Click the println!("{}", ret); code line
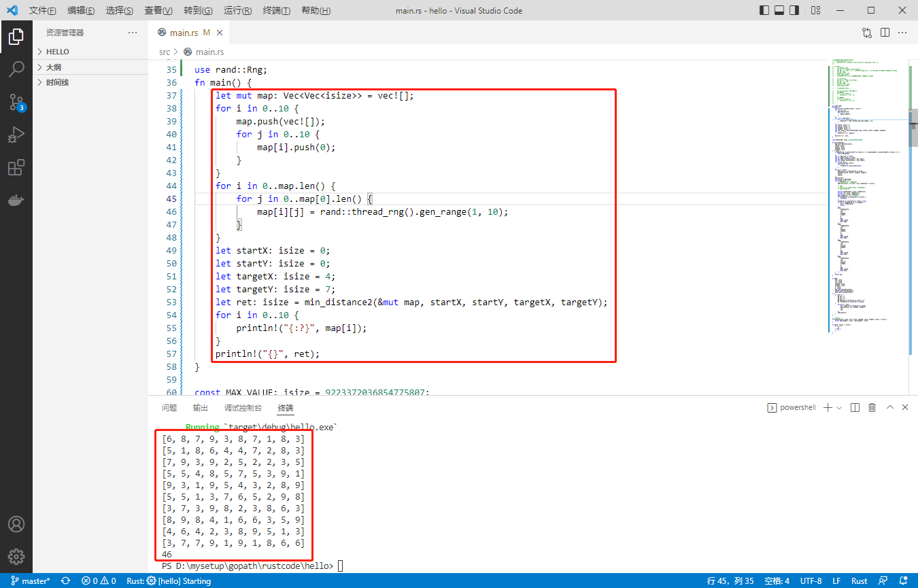Image resolution: width=918 pixels, height=588 pixels. point(267,353)
